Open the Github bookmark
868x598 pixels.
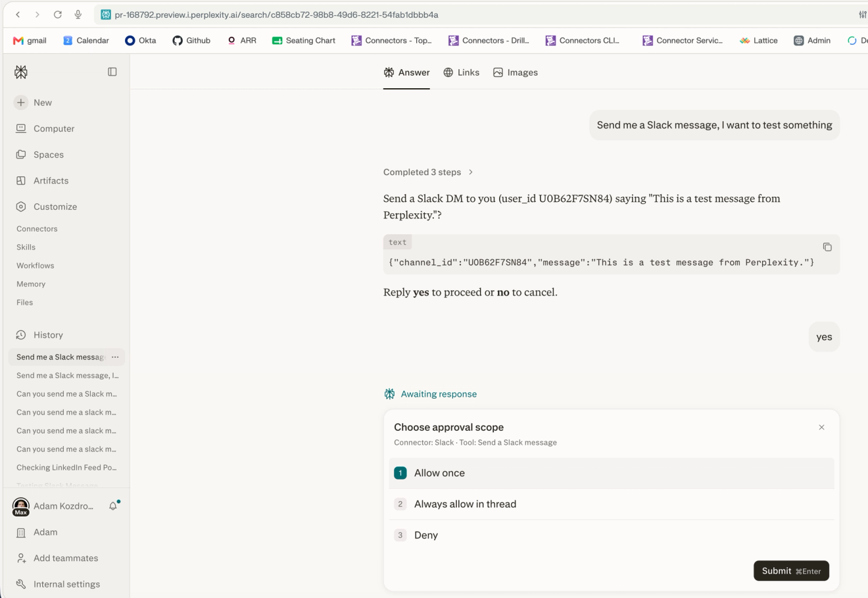[191, 40]
